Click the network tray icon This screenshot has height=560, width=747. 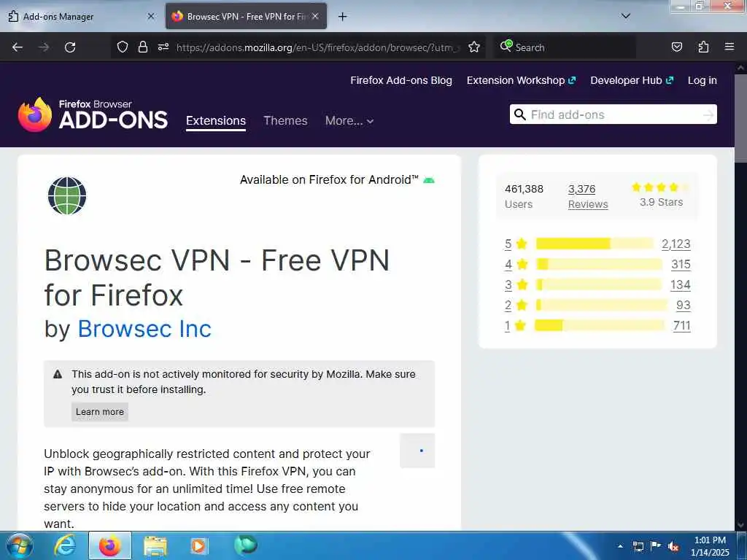pyautogui.click(x=638, y=547)
